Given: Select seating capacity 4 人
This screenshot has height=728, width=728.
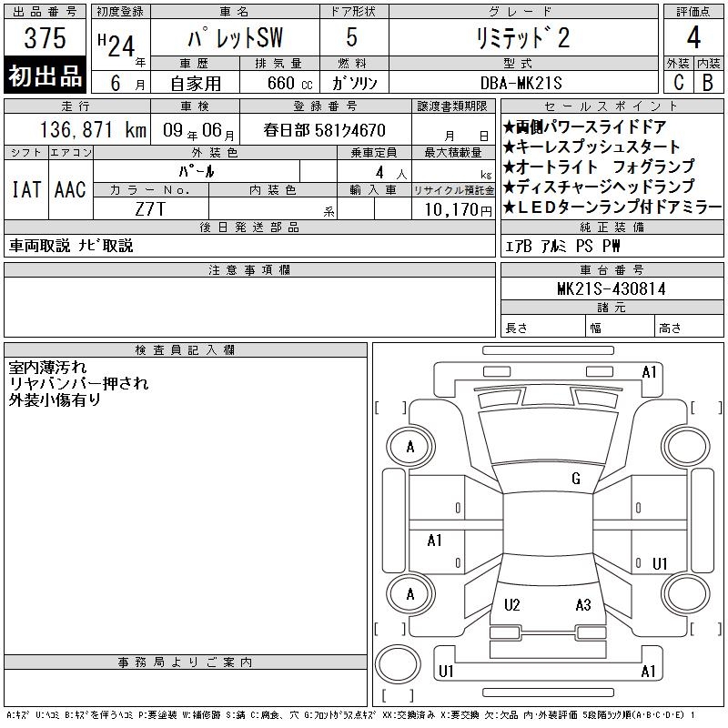Looking at the screenshot, I should 391,173.
